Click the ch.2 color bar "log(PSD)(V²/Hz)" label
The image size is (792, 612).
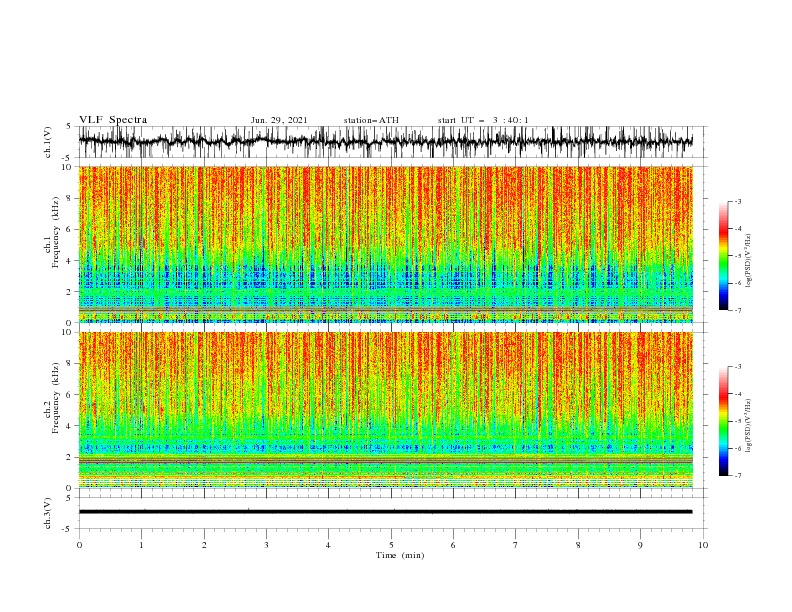click(x=748, y=426)
